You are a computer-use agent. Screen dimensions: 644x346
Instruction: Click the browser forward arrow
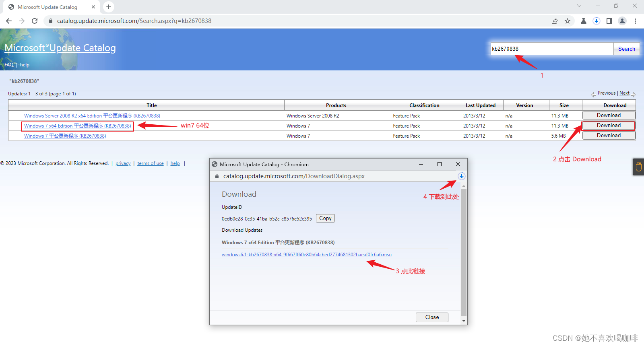coord(22,21)
